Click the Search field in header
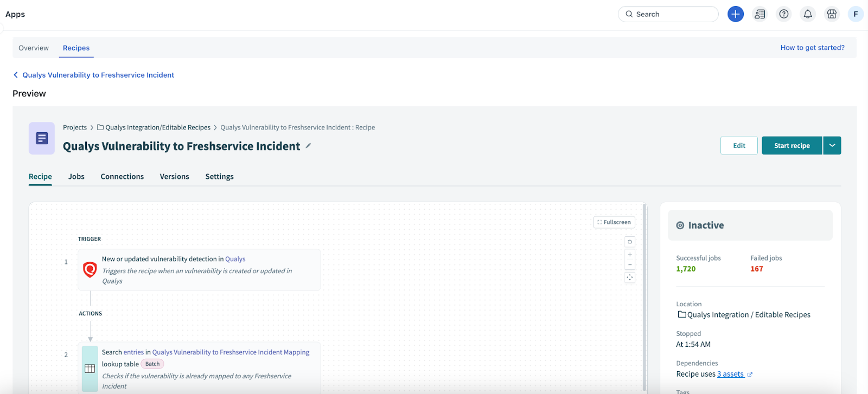This screenshot has width=868, height=394. [x=668, y=14]
